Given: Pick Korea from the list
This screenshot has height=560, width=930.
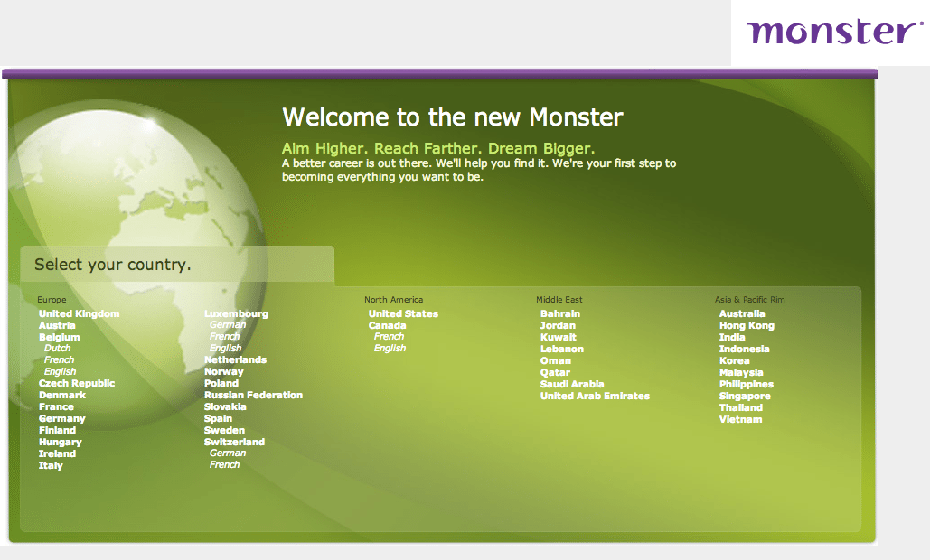Looking at the screenshot, I should pyautogui.click(x=734, y=361).
